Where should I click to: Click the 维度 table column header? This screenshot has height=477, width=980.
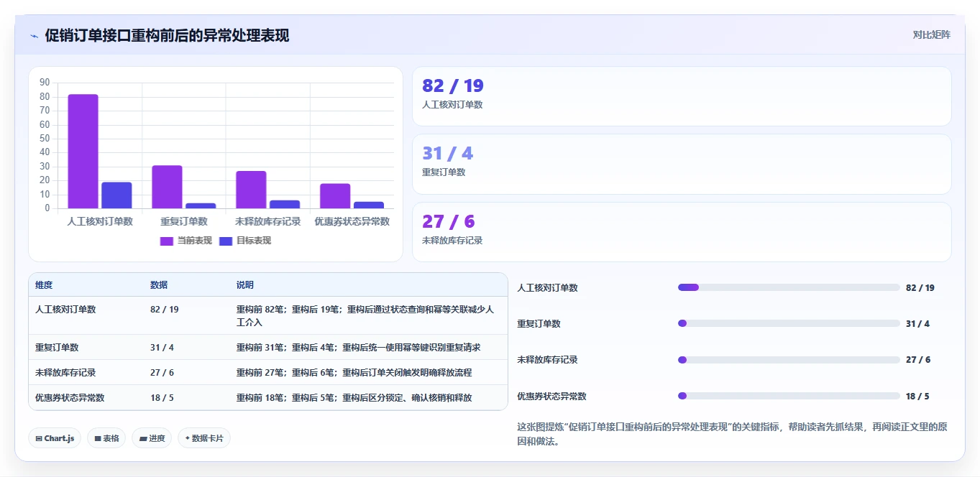tap(44, 285)
